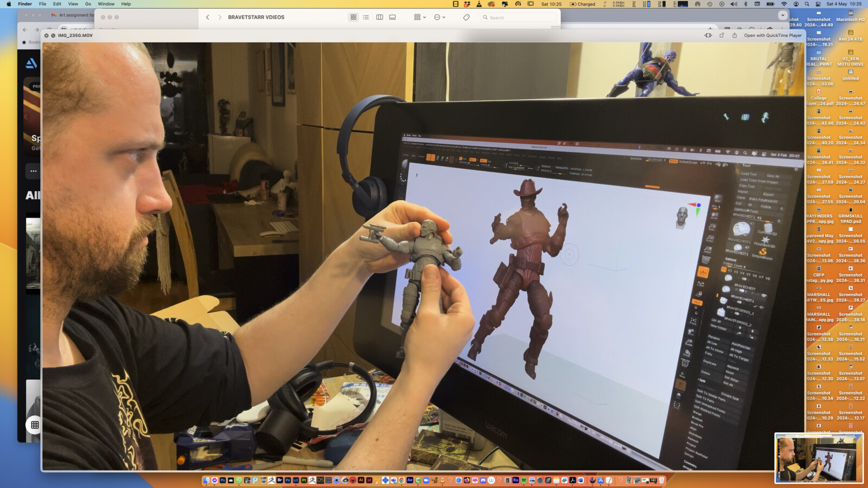Select the College layer pdf on desktop
Image resolution: width=868 pixels, height=488 pixels.
[x=819, y=98]
